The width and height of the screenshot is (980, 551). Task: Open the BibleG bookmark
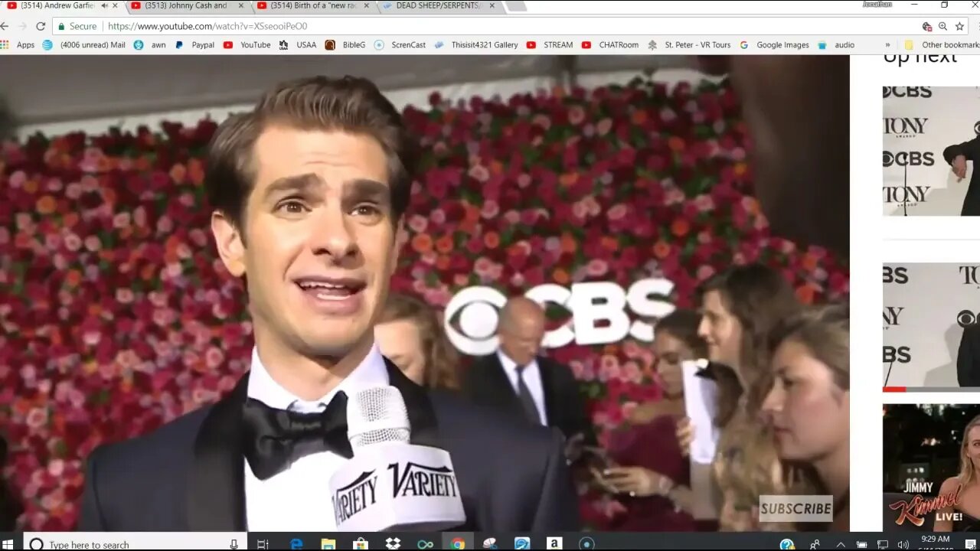(345, 45)
